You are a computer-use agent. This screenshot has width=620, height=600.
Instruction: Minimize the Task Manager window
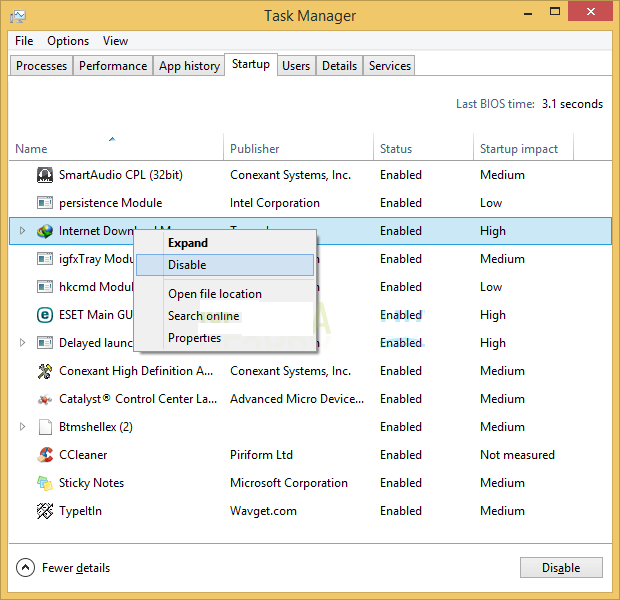pyautogui.click(x=528, y=13)
